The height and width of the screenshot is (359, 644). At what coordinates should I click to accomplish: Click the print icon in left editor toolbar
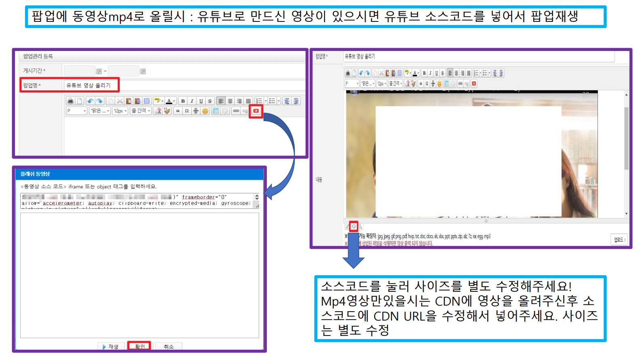coord(70,101)
